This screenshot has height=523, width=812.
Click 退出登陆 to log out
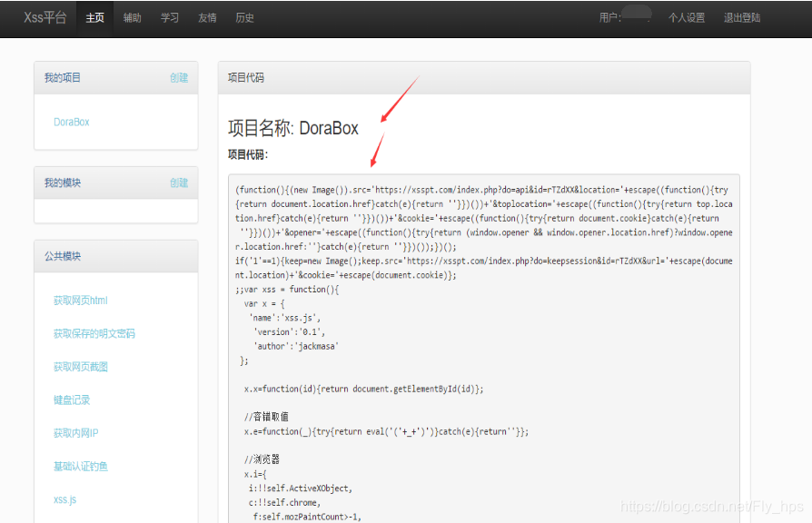(742, 18)
